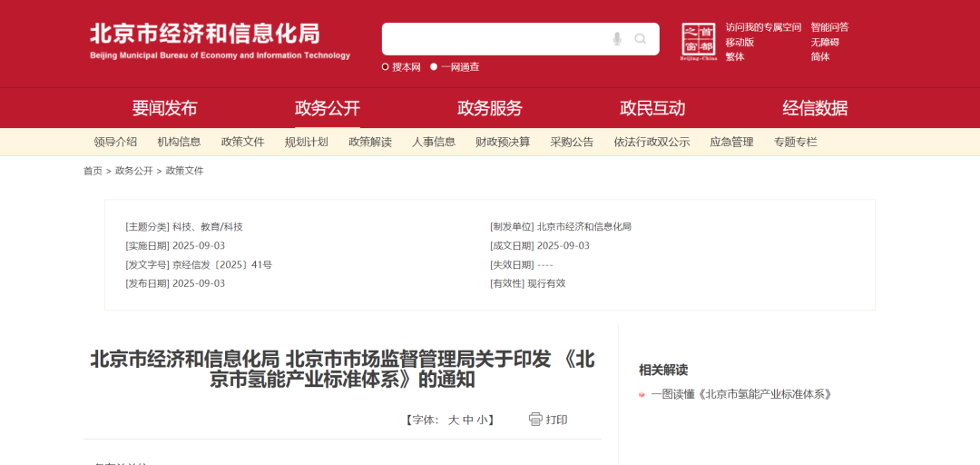Switch to 简体 simplified Chinese
This screenshot has height=465, width=980.
(x=820, y=56)
